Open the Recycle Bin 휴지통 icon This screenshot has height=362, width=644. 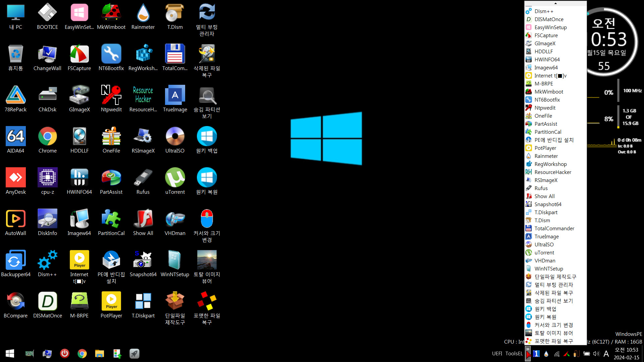click(x=15, y=58)
